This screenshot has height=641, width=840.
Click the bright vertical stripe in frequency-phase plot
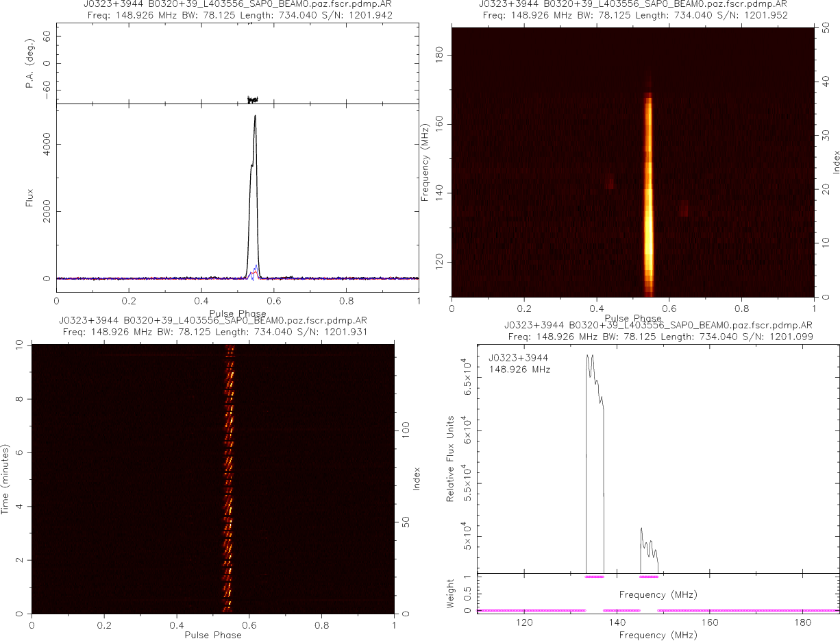tap(648, 192)
